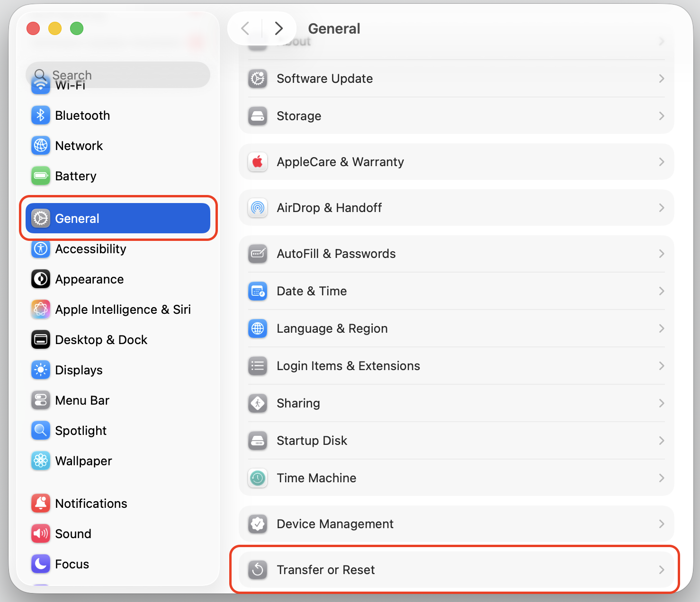Click the Date & Time chevron
Image resolution: width=700 pixels, height=602 pixels.
click(x=662, y=291)
